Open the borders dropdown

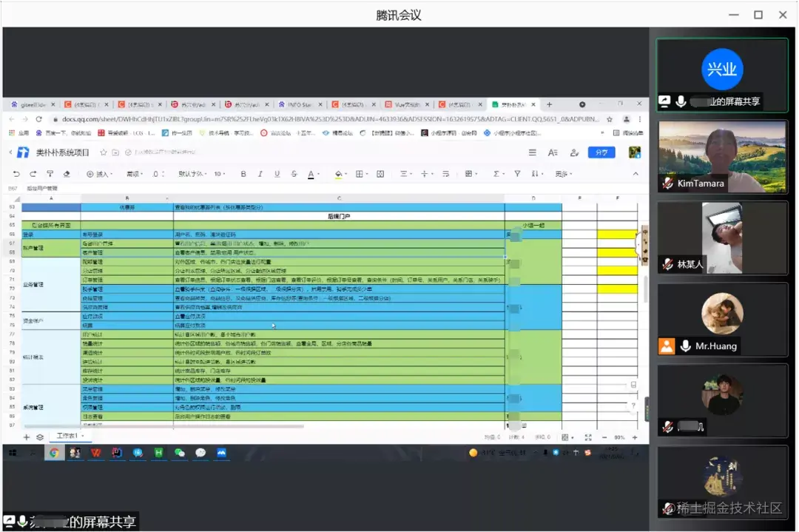click(x=362, y=175)
